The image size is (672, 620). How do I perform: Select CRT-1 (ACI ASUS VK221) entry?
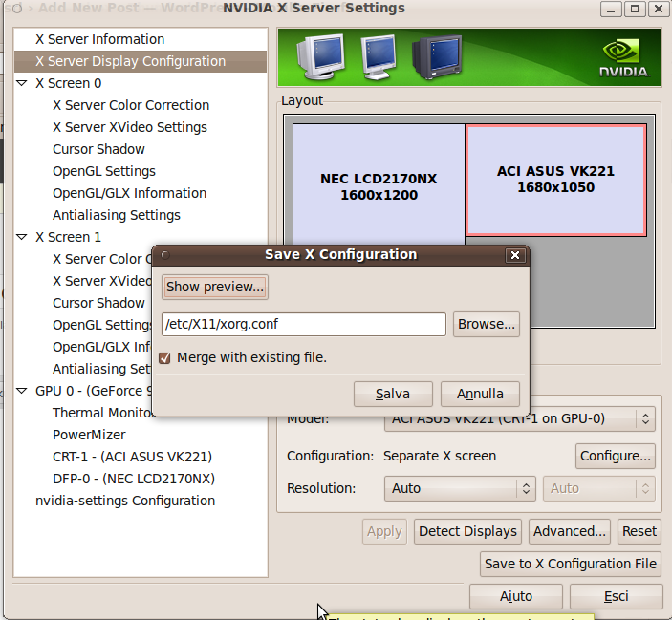click(132, 457)
